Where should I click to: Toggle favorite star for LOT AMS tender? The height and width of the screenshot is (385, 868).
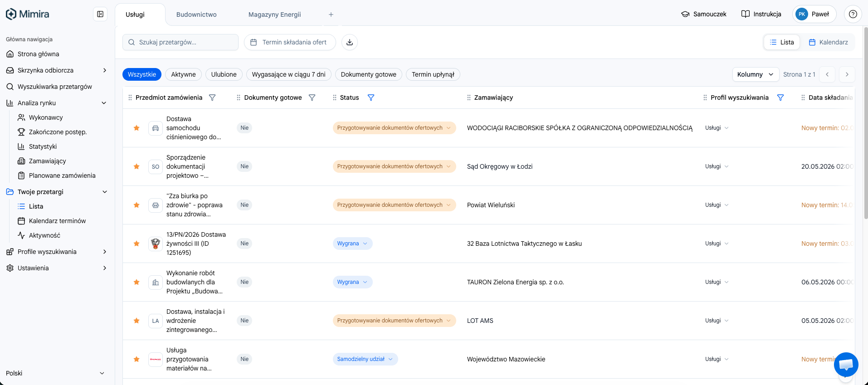(x=137, y=321)
